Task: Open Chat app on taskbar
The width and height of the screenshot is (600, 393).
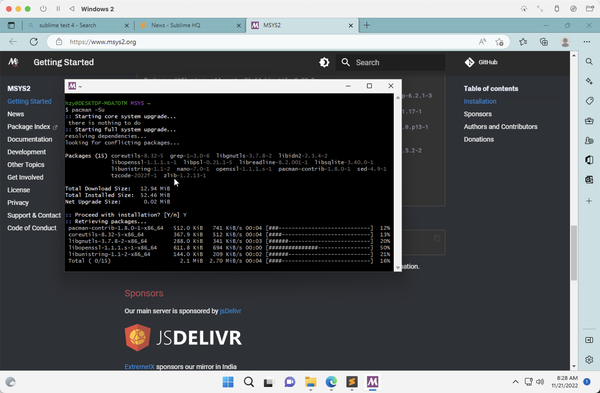Action: [x=290, y=382]
